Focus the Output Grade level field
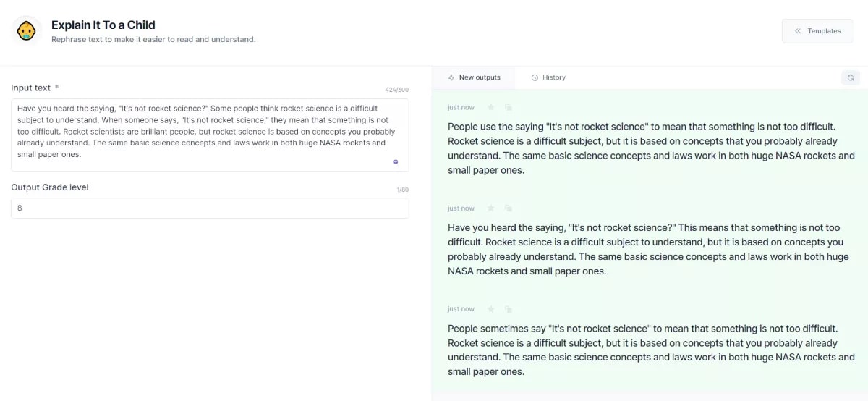This screenshot has height=401, width=868. 210,208
